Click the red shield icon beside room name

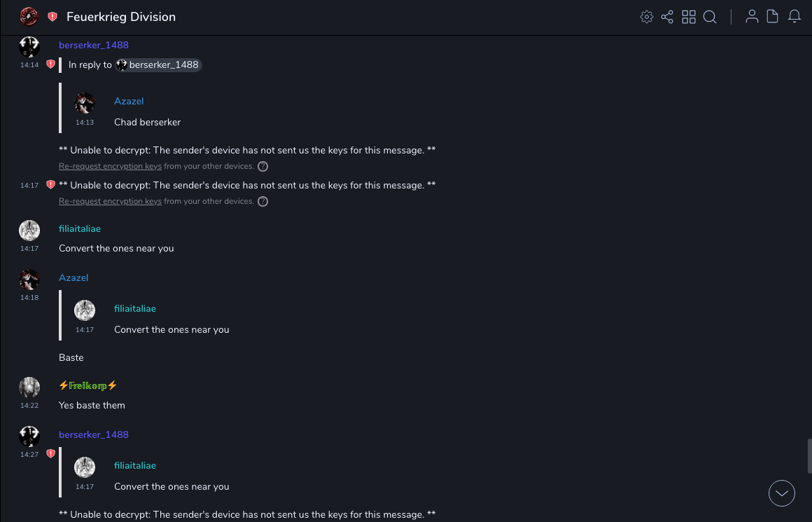coord(52,17)
